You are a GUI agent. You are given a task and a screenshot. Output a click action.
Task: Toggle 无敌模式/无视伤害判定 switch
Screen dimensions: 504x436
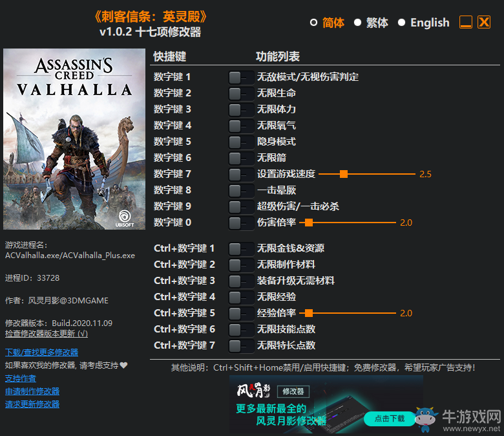pos(241,78)
